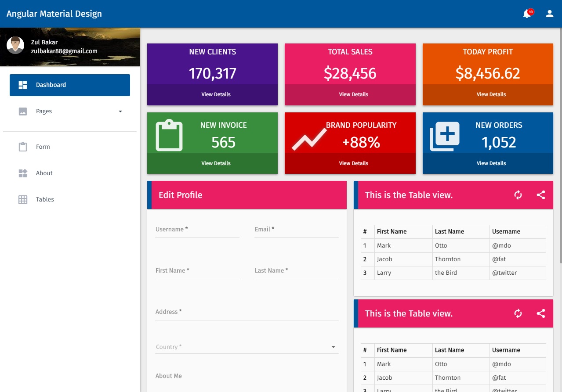Viewport: 562px width, 392px height.
Task: Expand the Pages menu dropdown
Action: pyautogui.click(x=120, y=111)
